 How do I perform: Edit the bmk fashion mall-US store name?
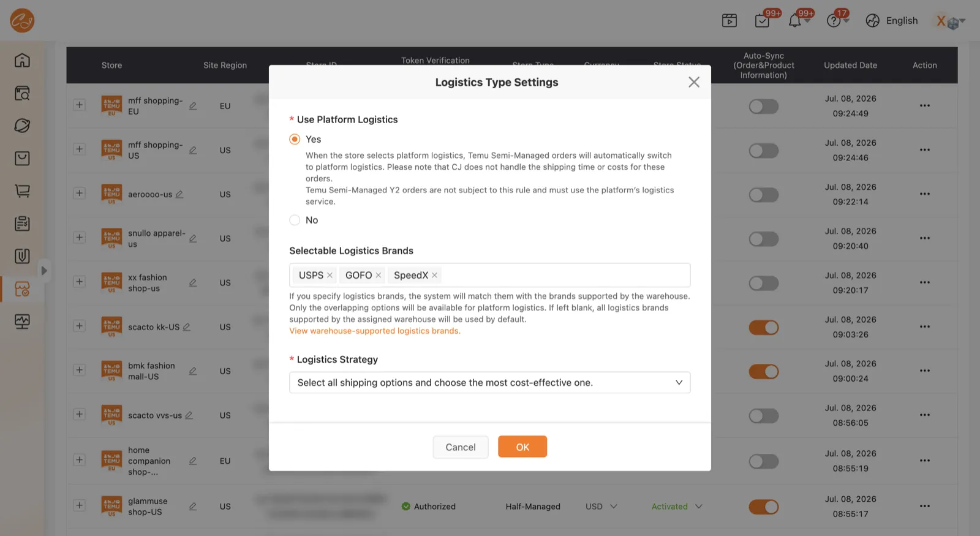tap(193, 371)
